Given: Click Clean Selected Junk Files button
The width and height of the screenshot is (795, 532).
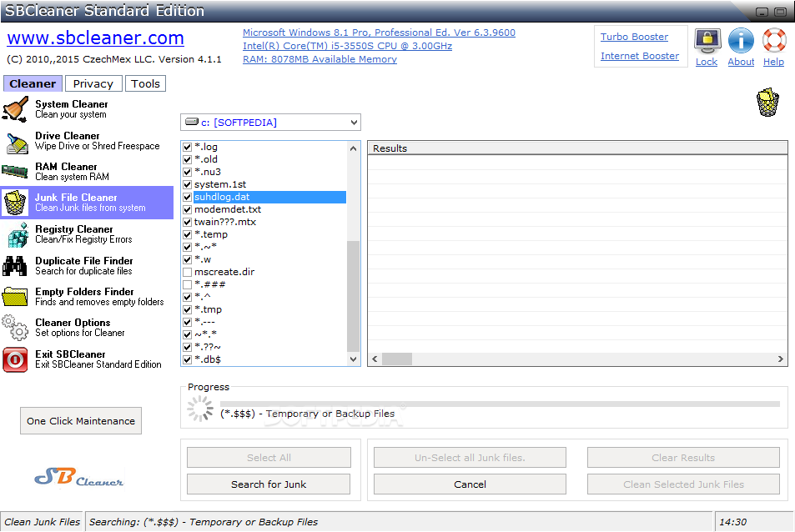Looking at the screenshot, I should (x=683, y=484).
